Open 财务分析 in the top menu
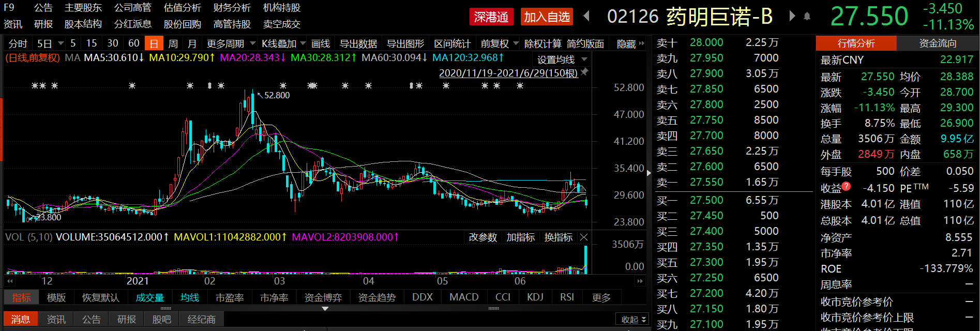The width and height of the screenshot is (980, 331). [232, 8]
